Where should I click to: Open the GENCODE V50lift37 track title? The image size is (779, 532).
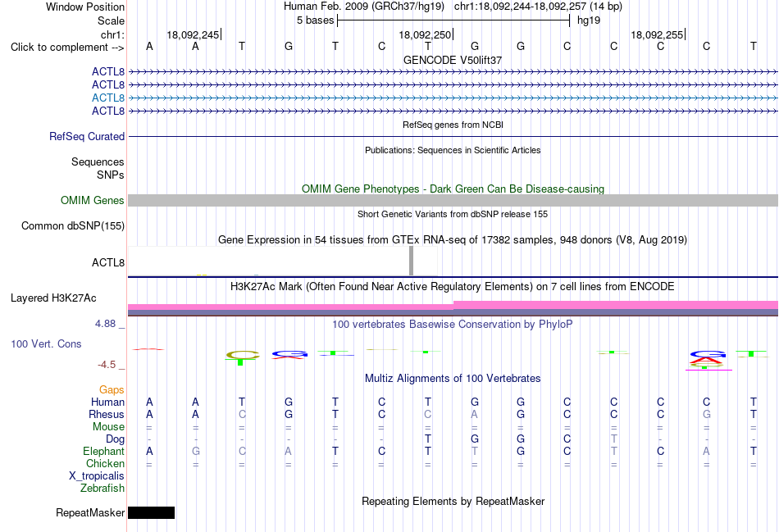click(453, 60)
